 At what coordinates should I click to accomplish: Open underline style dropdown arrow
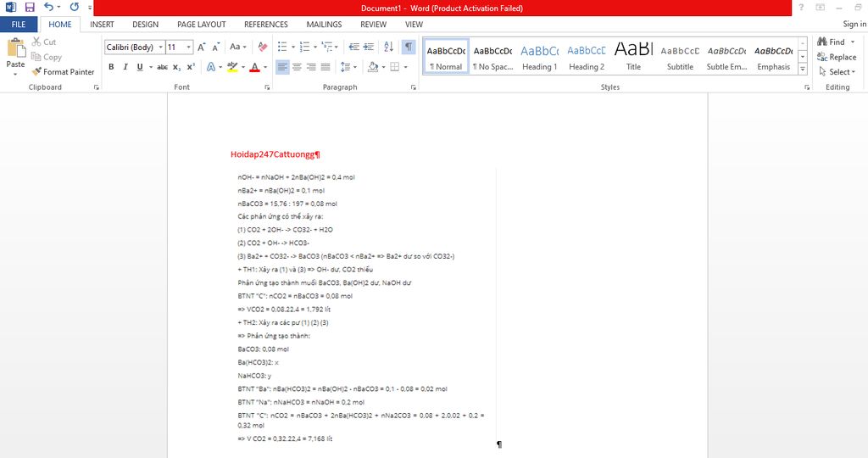(151, 67)
